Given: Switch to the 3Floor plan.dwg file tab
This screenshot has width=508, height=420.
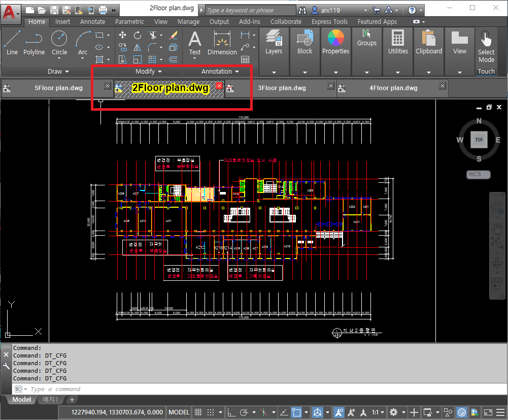Looking at the screenshot, I should (282, 88).
